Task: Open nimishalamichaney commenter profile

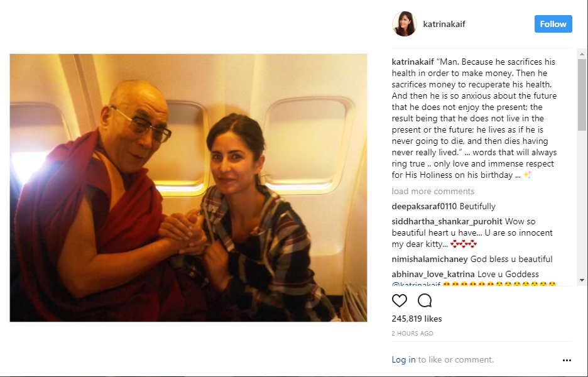Action: pos(430,260)
